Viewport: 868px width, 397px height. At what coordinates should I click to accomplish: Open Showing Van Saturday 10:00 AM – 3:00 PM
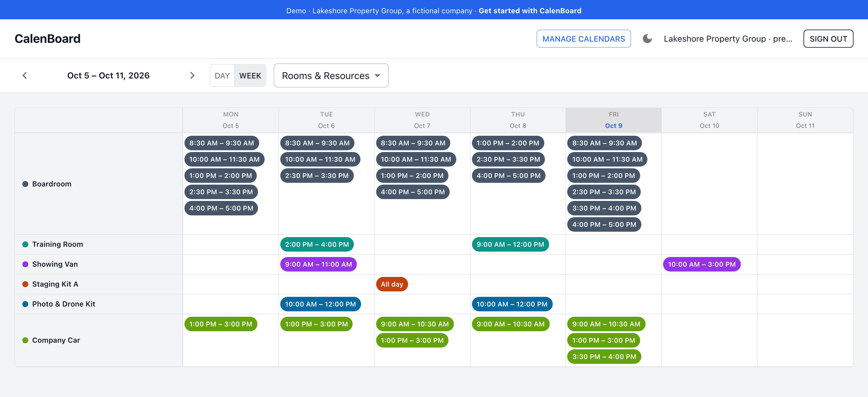702,264
